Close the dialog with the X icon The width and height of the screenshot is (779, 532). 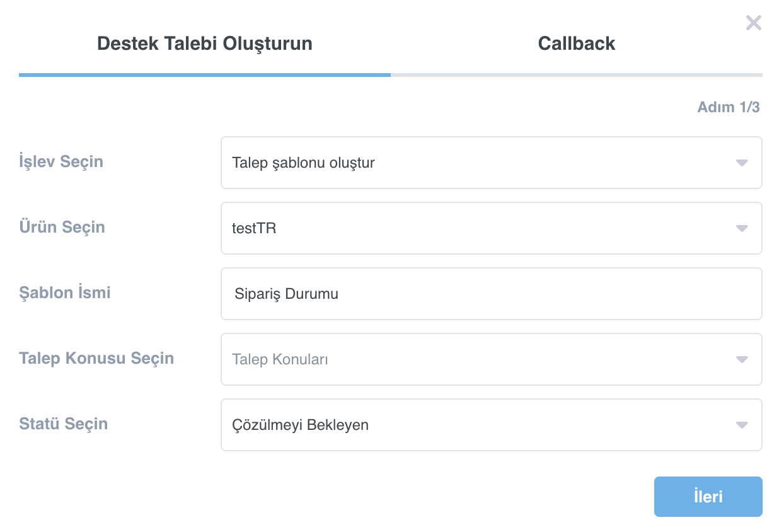[753, 23]
